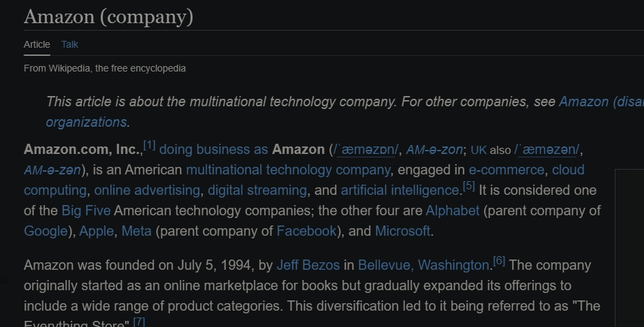Open citation reference 5
This screenshot has height=327, width=644.
pyautogui.click(x=468, y=186)
